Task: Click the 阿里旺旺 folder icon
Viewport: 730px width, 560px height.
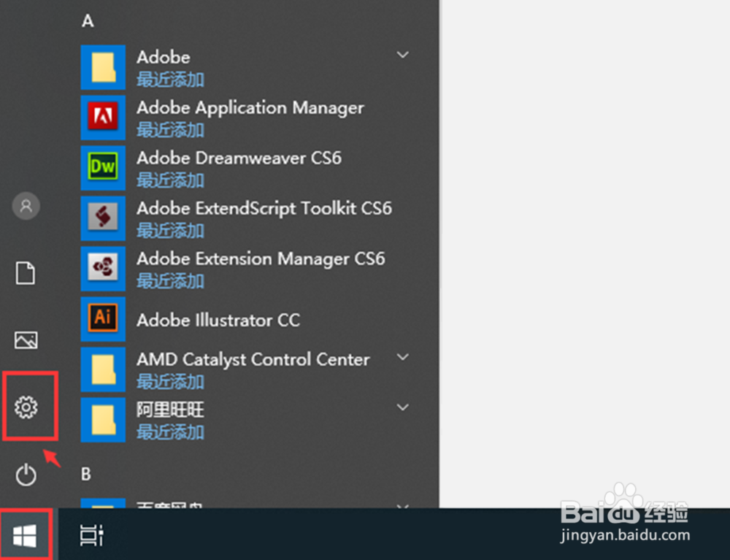Action: point(103,419)
